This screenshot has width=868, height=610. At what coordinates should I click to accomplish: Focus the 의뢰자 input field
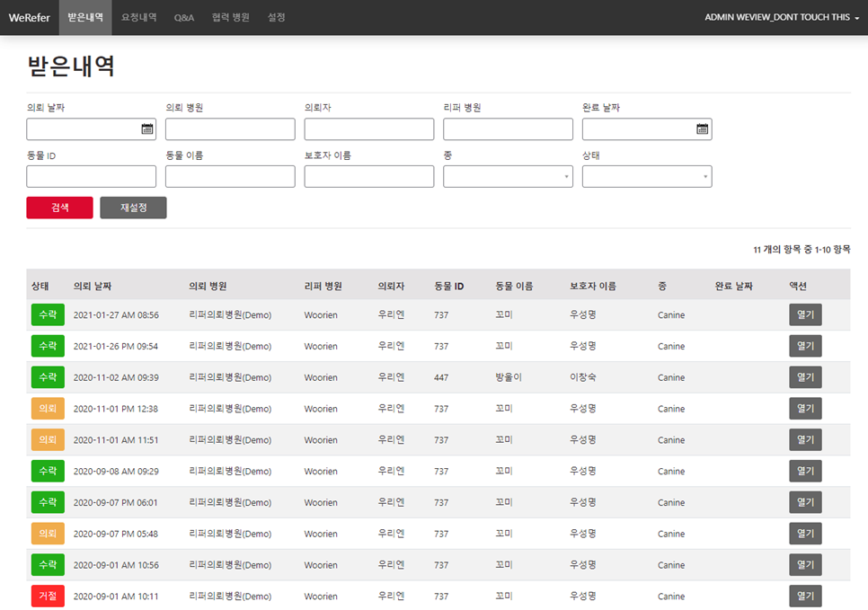[x=369, y=129]
